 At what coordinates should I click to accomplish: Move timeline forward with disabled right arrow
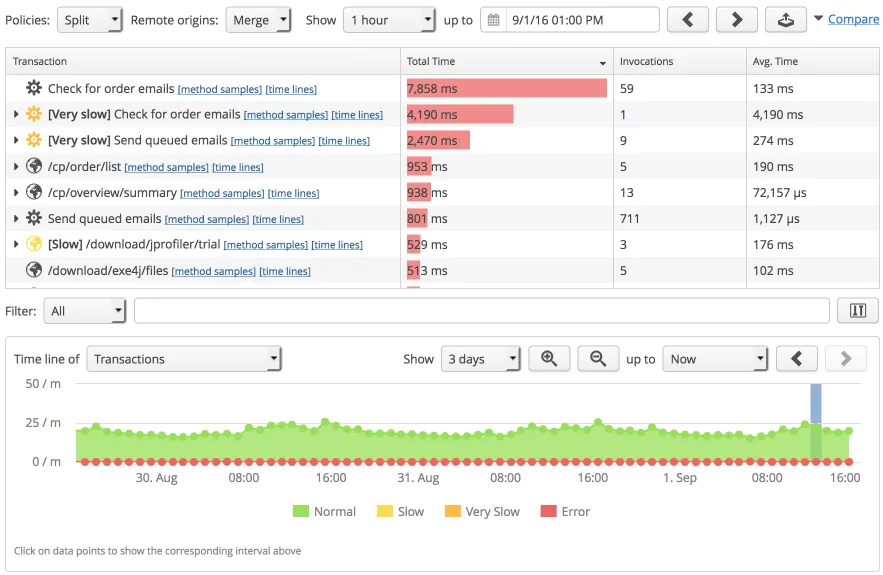pyautogui.click(x=845, y=359)
